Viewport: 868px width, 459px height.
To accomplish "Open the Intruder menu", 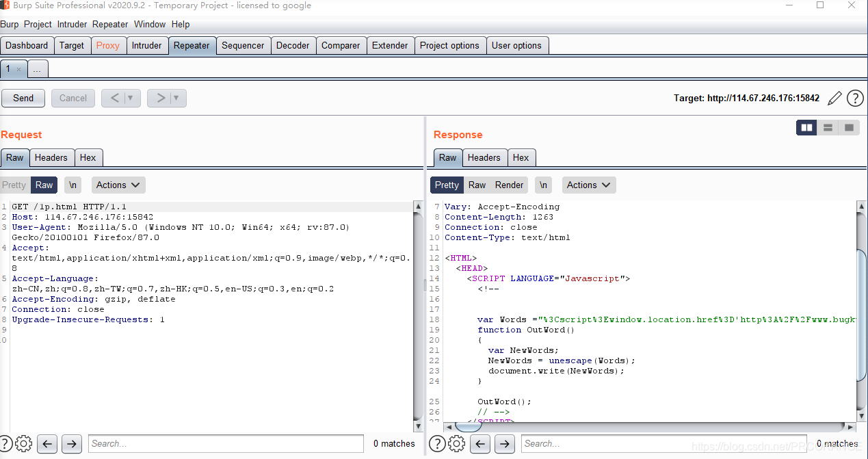I will click(x=72, y=24).
